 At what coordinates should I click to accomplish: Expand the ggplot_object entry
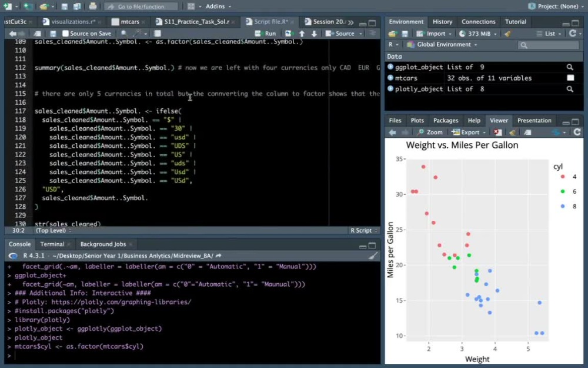[390, 67]
